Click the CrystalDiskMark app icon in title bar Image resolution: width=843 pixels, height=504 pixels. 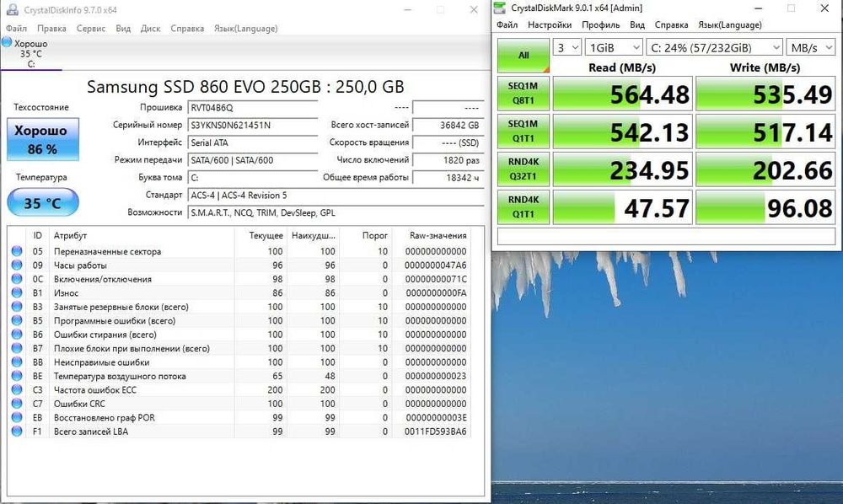500,8
